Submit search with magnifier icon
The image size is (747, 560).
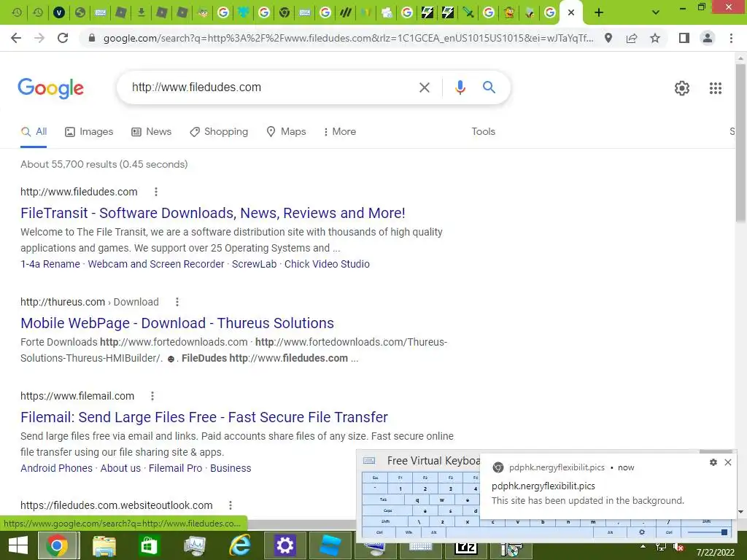tap(489, 87)
